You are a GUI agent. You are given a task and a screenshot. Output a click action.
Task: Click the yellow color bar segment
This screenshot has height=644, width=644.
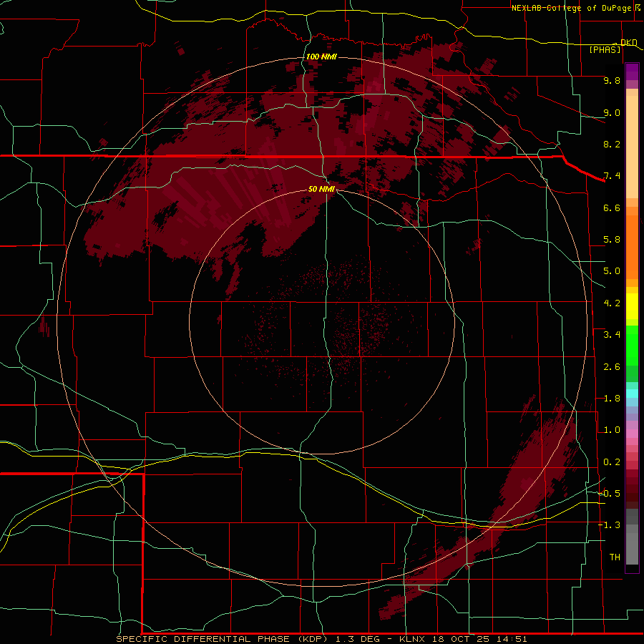(x=632, y=306)
